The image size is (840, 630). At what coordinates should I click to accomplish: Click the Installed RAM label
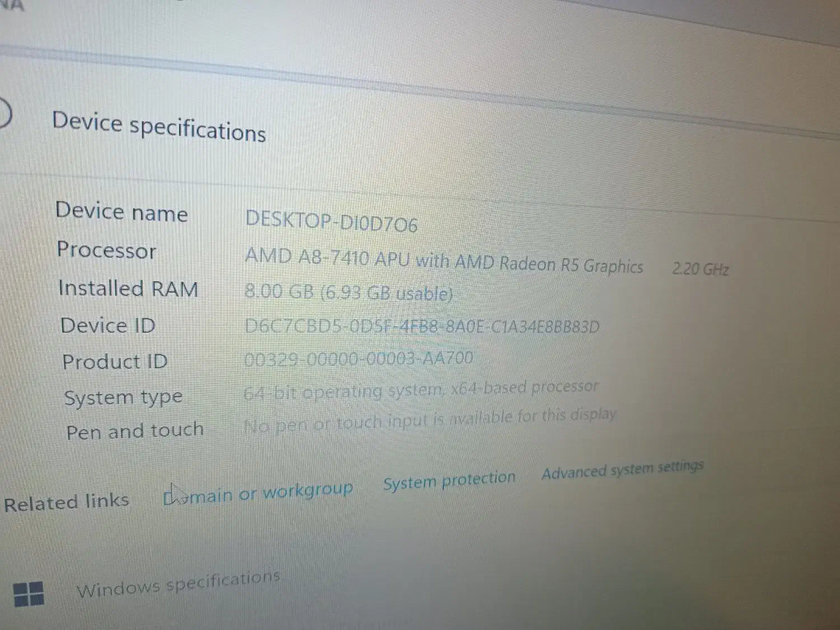click(x=128, y=288)
